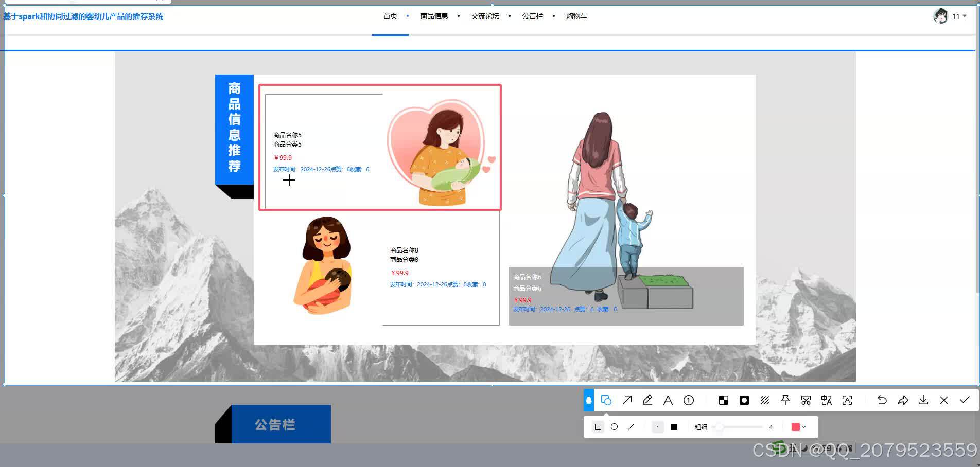The image size is (980, 467).
Task: Select the pen drawing tool
Action: 647,400
